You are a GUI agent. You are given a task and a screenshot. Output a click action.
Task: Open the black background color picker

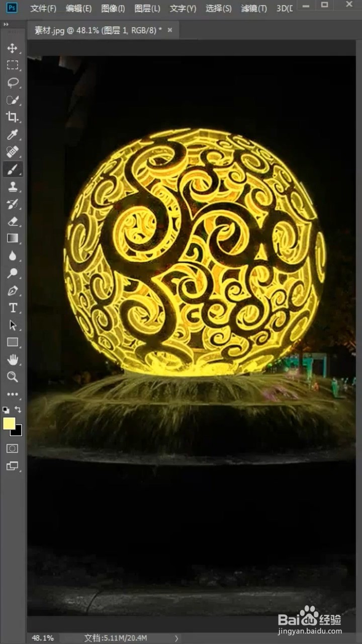pyautogui.click(x=18, y=432)
